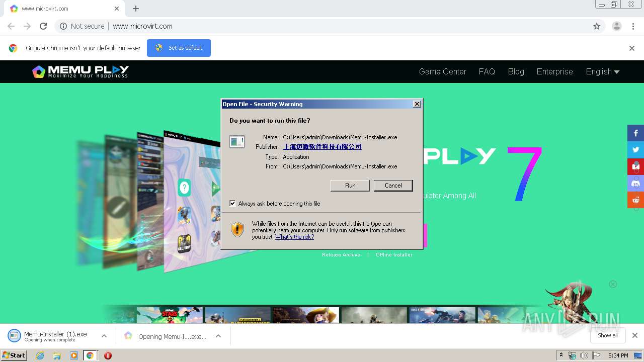Screen dimensions: 644x362
Task: Click the Run button in security warning
Action: pos(350,186)
